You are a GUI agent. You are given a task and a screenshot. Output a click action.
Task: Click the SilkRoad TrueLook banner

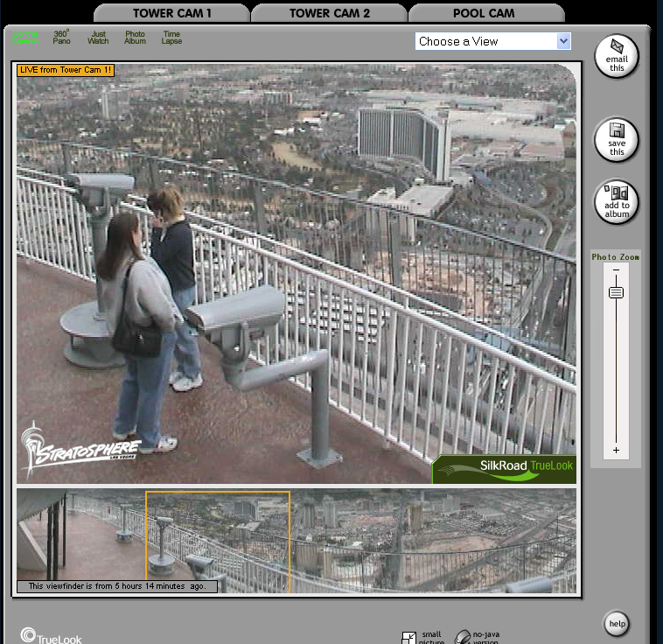[504, 468]
